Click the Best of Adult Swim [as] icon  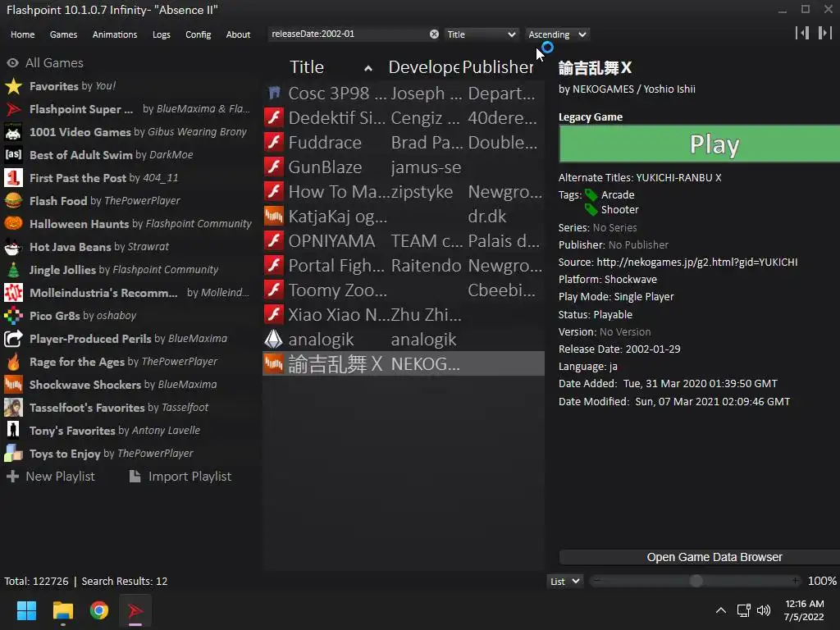[x=13, y=155]
